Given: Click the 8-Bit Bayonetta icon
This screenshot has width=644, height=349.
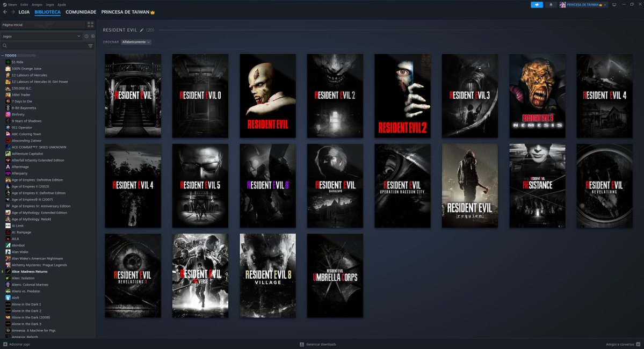Looking at the screenshot, I should pyautogui.click(x=8, y=108).
